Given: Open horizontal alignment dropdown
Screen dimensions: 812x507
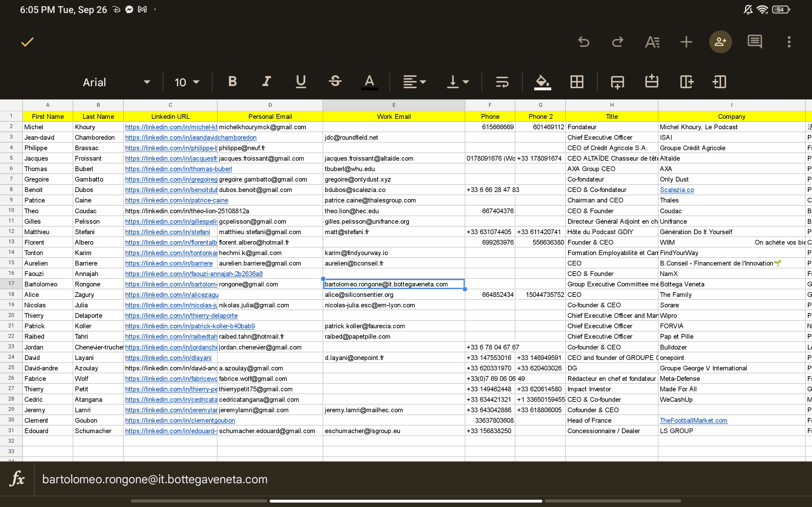Looking at the screenshot, I should click(414, 81).
